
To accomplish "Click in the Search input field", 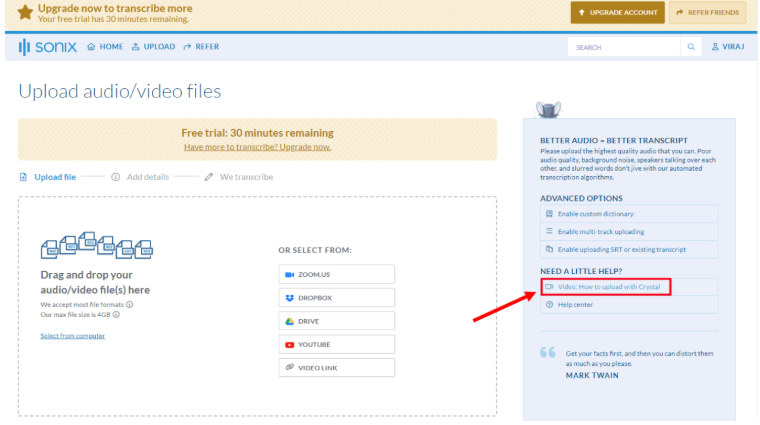I will click(623, 47).
